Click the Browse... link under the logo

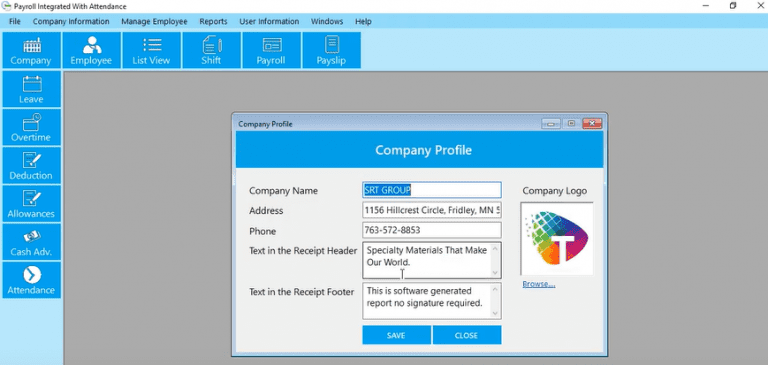(539, 284)
